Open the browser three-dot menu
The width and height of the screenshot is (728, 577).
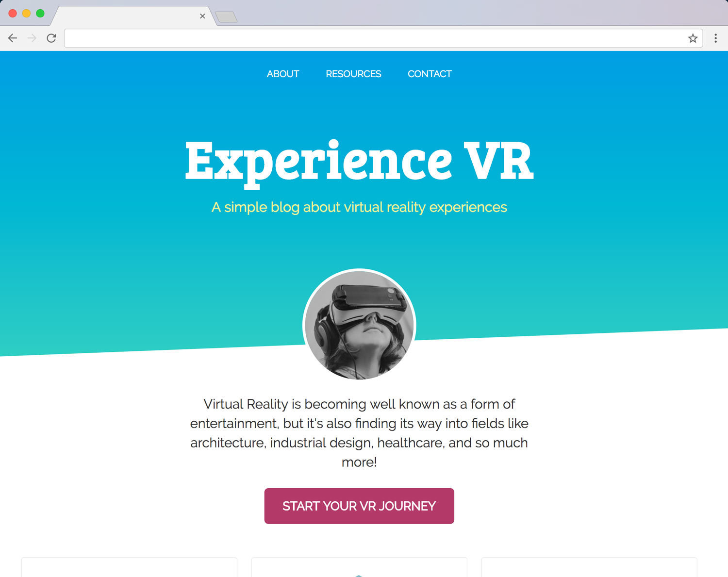(715, 38)
